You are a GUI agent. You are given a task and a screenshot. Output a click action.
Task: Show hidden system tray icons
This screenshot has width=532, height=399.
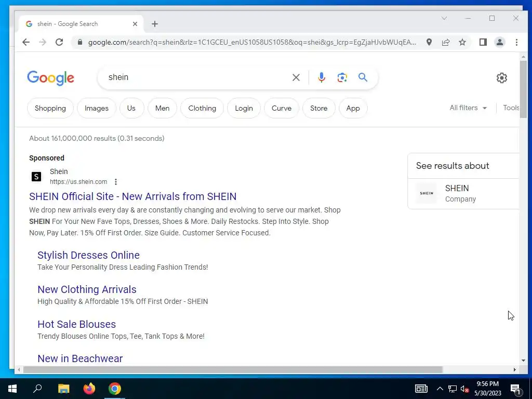coord(440,389)
